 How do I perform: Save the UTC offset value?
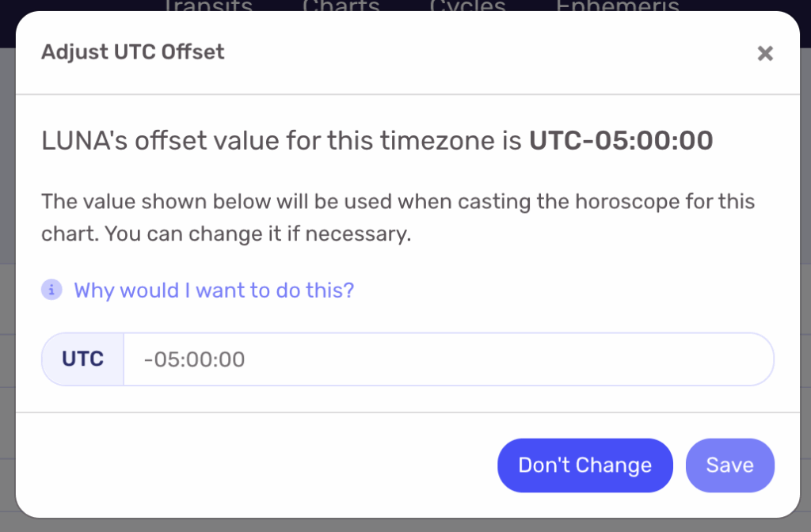click(729, 465)
